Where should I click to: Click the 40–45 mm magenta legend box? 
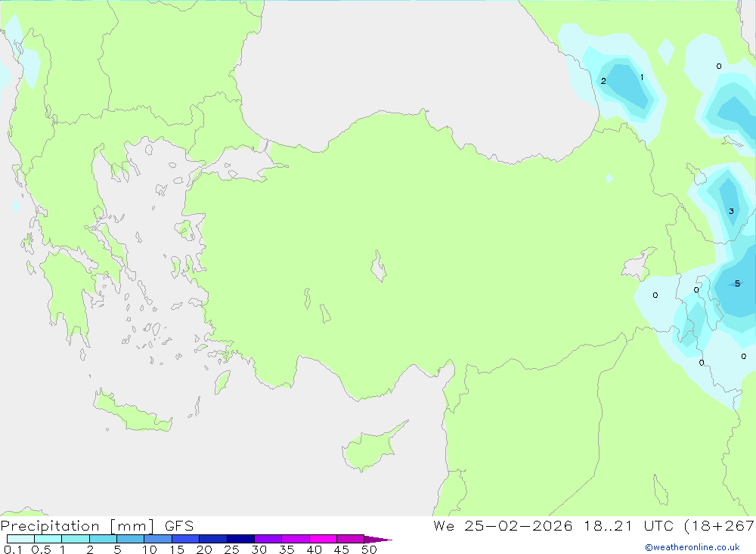pos(323,539)
